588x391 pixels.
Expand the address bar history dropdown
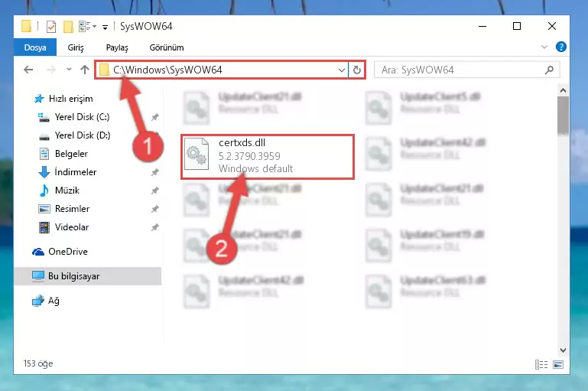pos(342,70)
